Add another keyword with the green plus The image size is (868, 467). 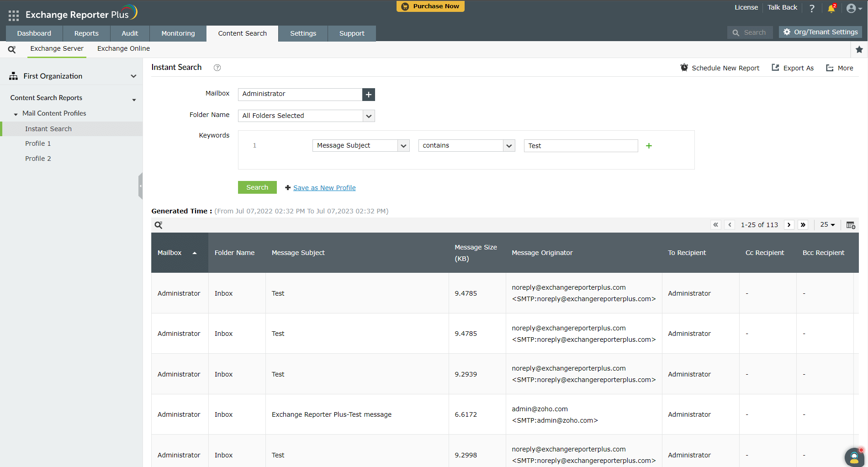pyautogui.click(x=649, y=146)
